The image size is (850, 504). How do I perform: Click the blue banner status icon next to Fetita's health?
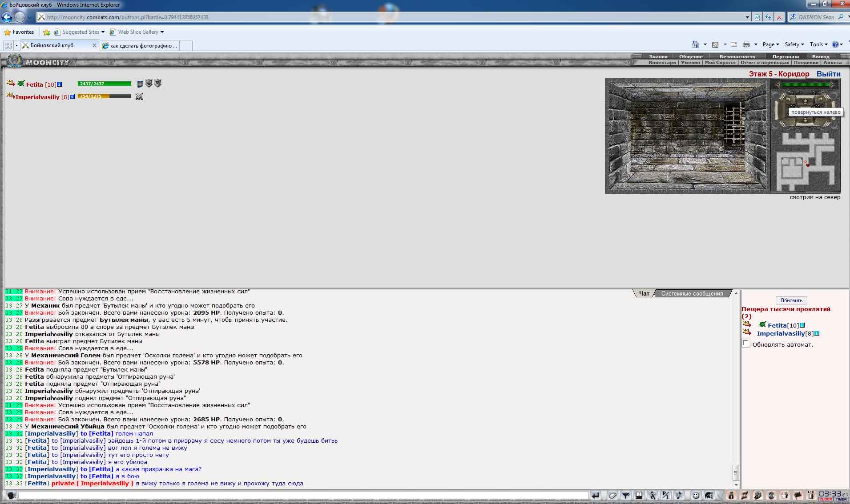(140, 84)
